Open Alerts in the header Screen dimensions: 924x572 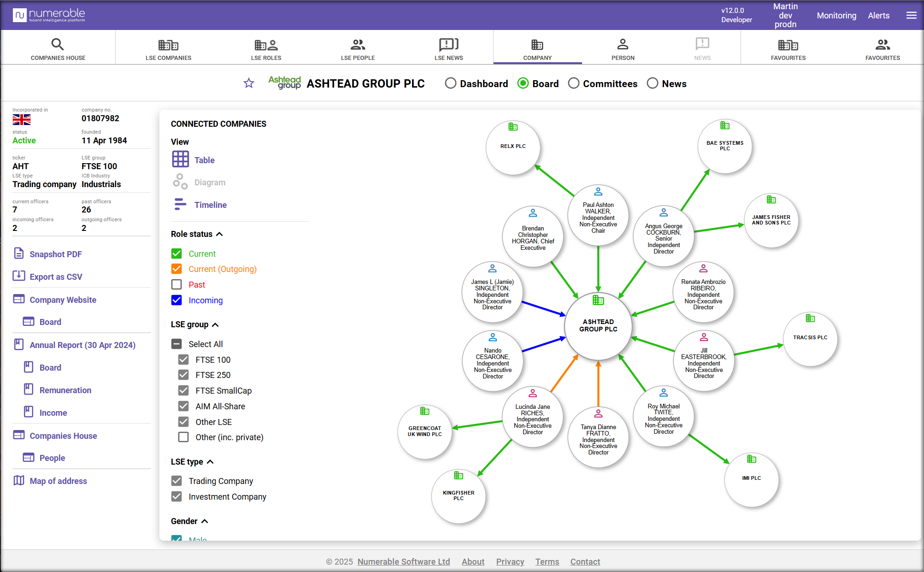point(878,15)
